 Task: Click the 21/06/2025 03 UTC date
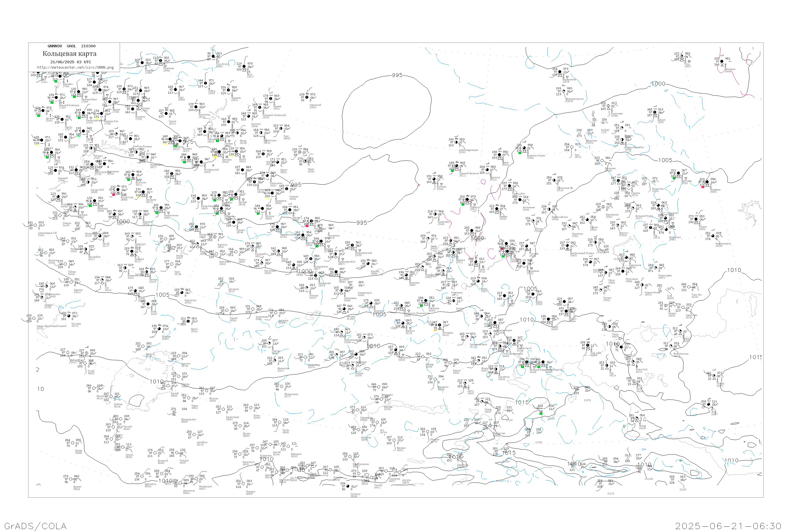pyautogui.click(x=70, y=62)
